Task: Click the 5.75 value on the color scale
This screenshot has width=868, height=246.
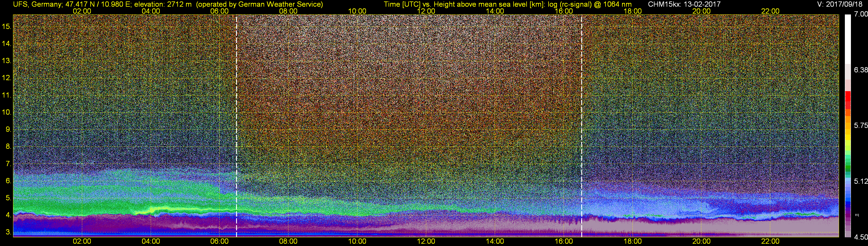Action: pos(861,126)
